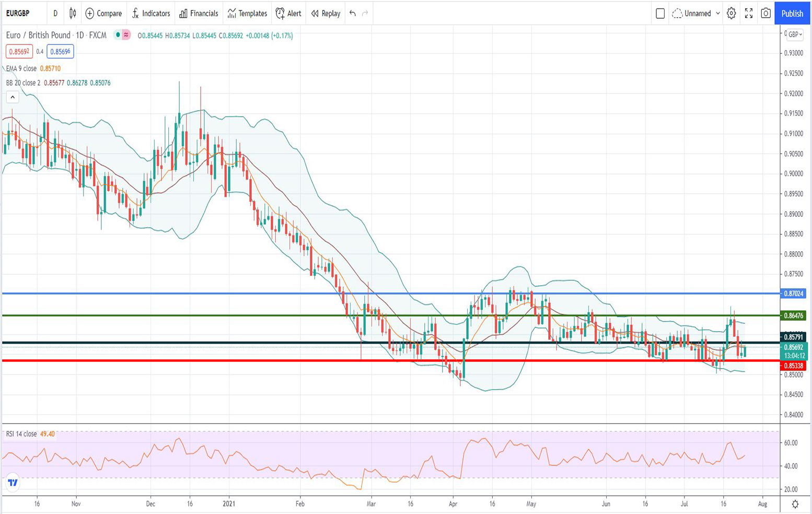Toggle the market status indicator badge
The image size is (812, 514).
coord(122,35)
